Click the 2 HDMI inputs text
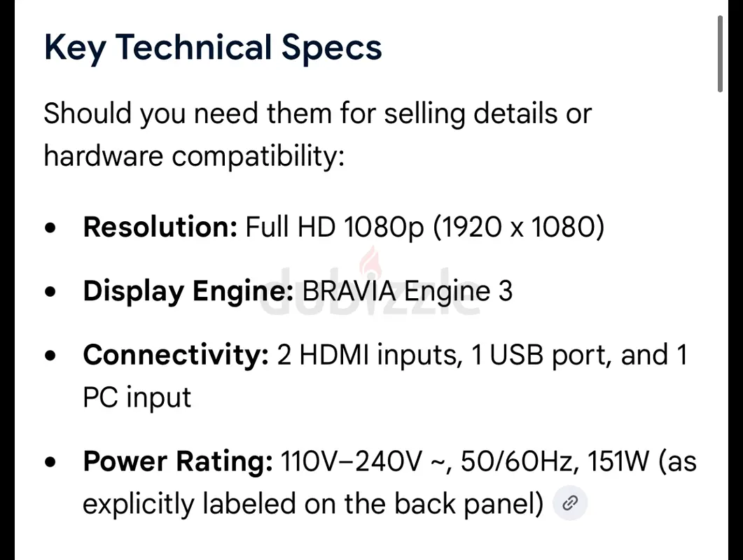Viewport: 743px width, 560px height. pyautogui.click(x=370, y=355)
